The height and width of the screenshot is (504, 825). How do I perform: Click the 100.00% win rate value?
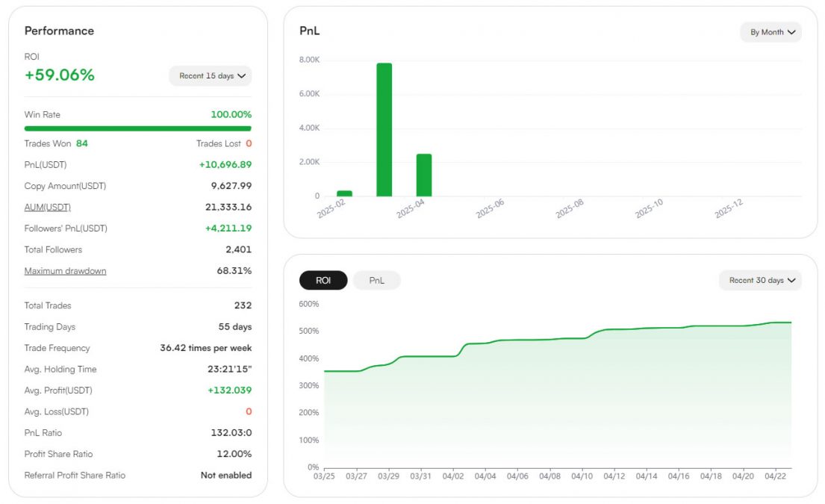point(231,115)
